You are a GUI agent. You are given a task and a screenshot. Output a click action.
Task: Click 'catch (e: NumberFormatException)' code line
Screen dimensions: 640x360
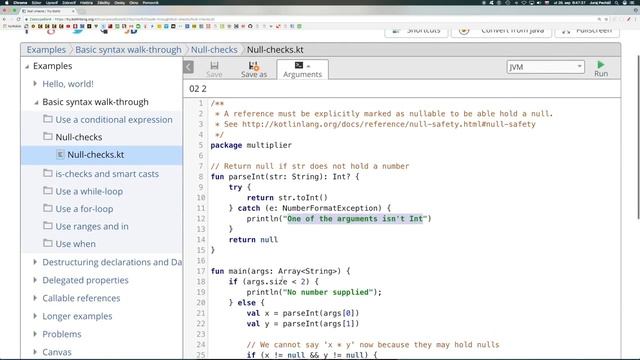click(x=309, y=208)
